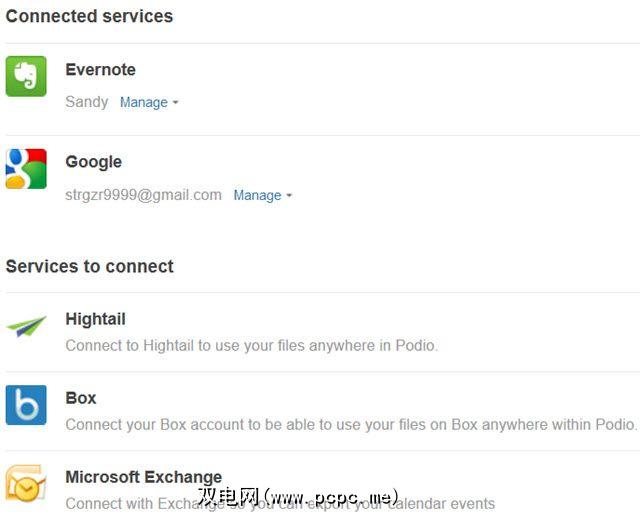Click the Microsoft Exchange icon
640x520 pixels.
pyautogui.click(x=26, y=484)
